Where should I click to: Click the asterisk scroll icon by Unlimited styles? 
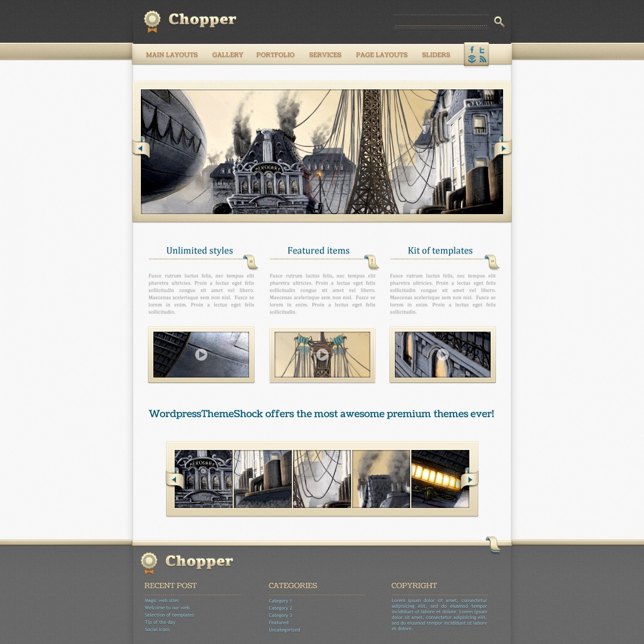coord(250,262)
